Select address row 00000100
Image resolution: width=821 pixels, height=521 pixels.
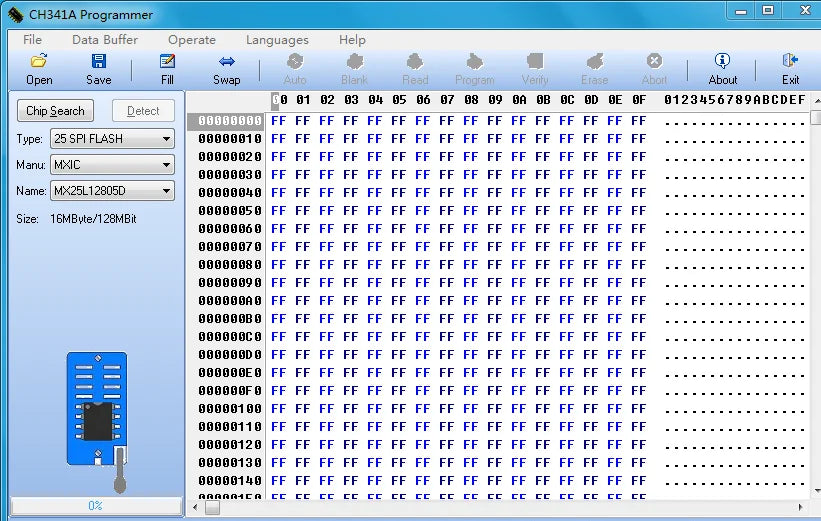click(x=230, y=408)
